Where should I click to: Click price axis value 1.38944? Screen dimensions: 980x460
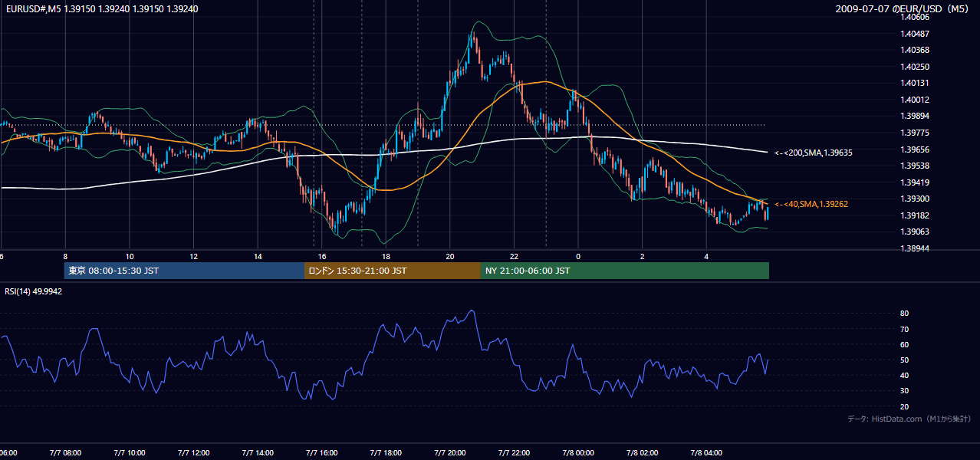coord(914,248)
